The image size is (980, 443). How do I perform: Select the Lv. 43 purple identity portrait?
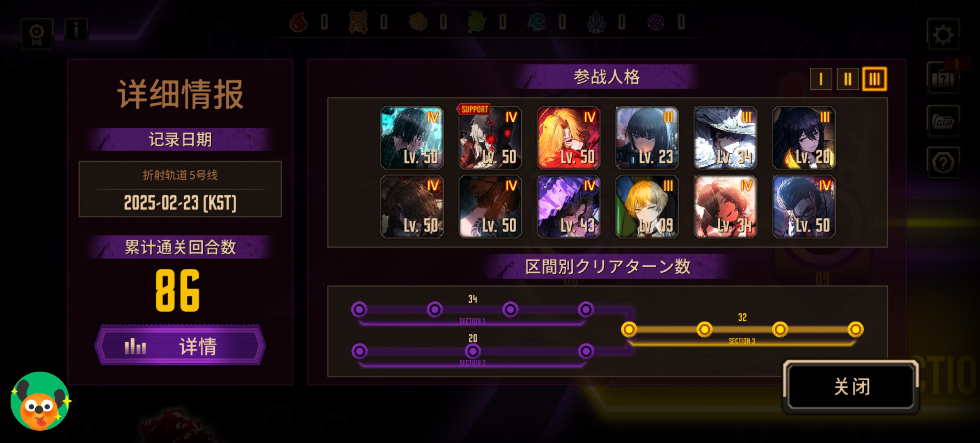[x=568, y=207]
